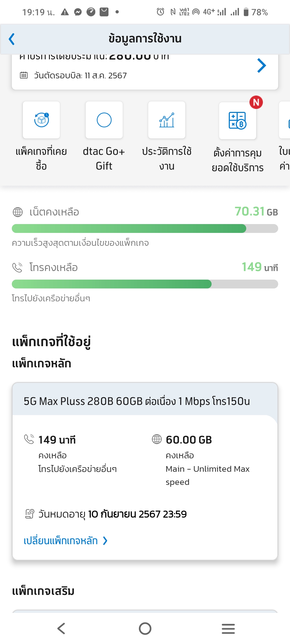Open the previously purchased packages icon
The image size is (290, 644).
(x=41, y=120)
